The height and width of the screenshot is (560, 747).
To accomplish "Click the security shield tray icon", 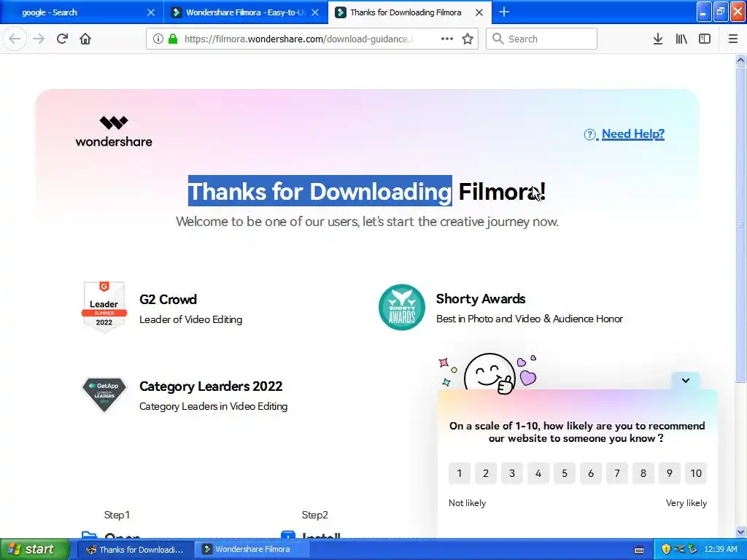I will coord(666,550).
